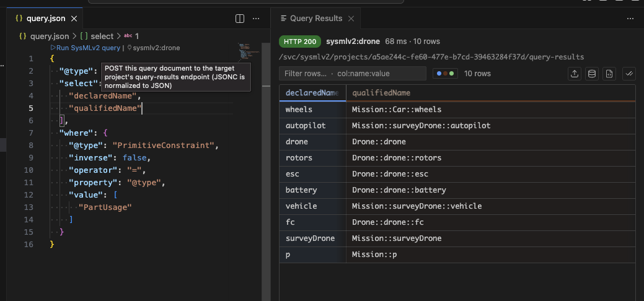Select the 'Drone::drone' qualifiedName cell
Image resolution: width=644 pixels, height=301 pixels.
point(491,142)
